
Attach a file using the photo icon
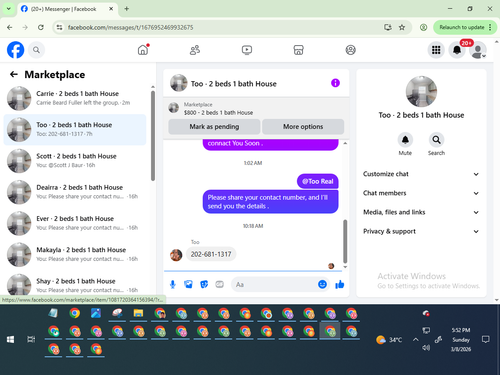point(188,284)
